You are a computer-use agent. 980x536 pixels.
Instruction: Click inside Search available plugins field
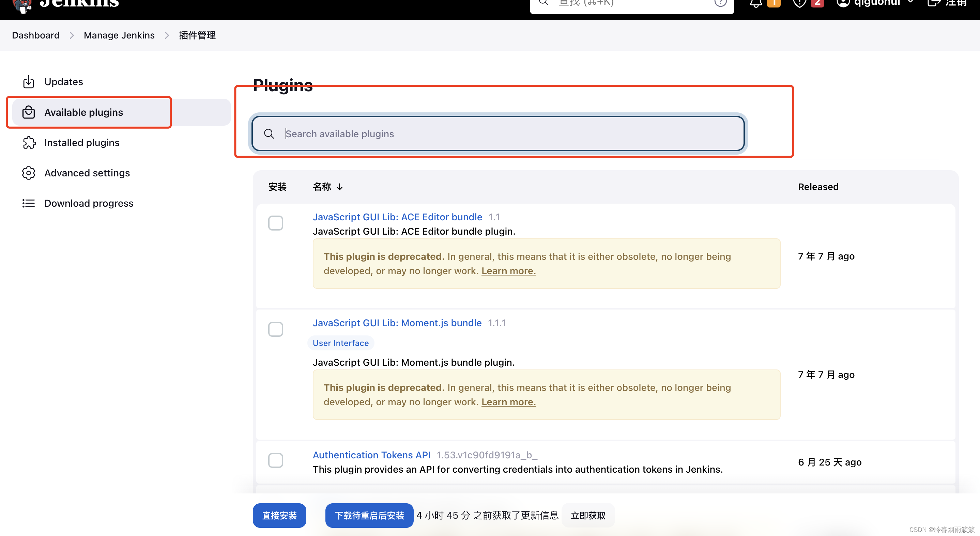click(498, 133)
